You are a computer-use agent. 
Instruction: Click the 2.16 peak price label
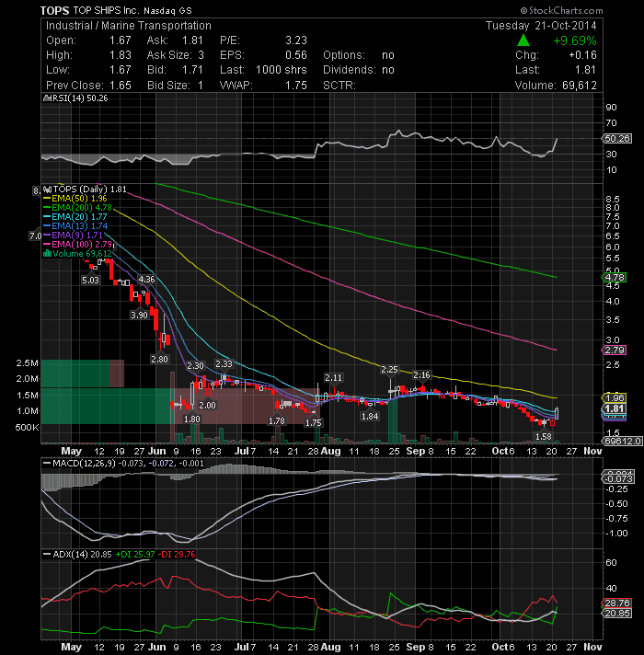point(421,375)
